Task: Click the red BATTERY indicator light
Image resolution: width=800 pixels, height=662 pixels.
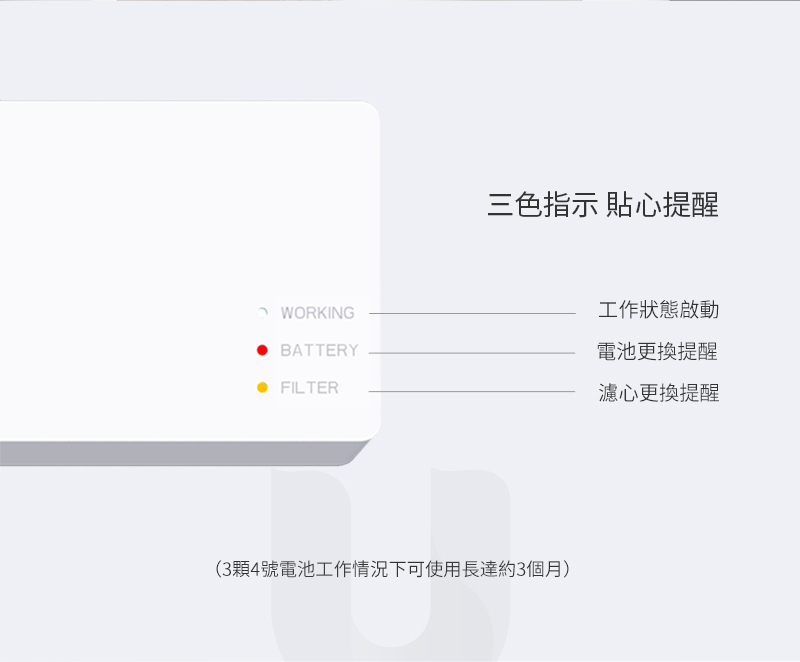Action: click(262, 350)
